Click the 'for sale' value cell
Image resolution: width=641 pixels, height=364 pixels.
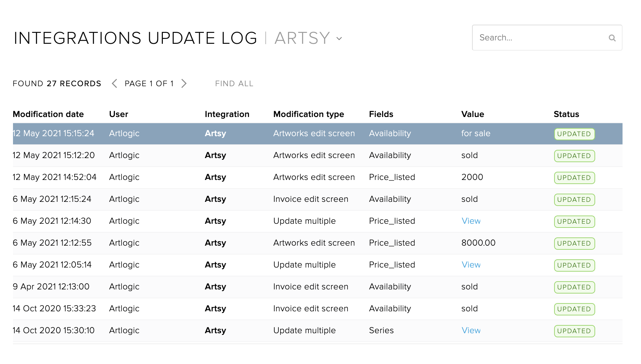coord(475,133)
